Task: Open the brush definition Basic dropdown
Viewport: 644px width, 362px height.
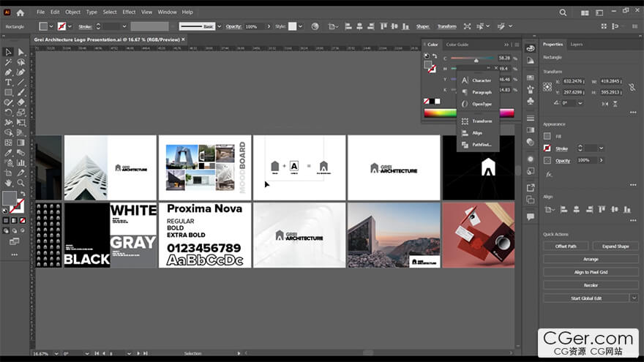Action: [218, 26]
